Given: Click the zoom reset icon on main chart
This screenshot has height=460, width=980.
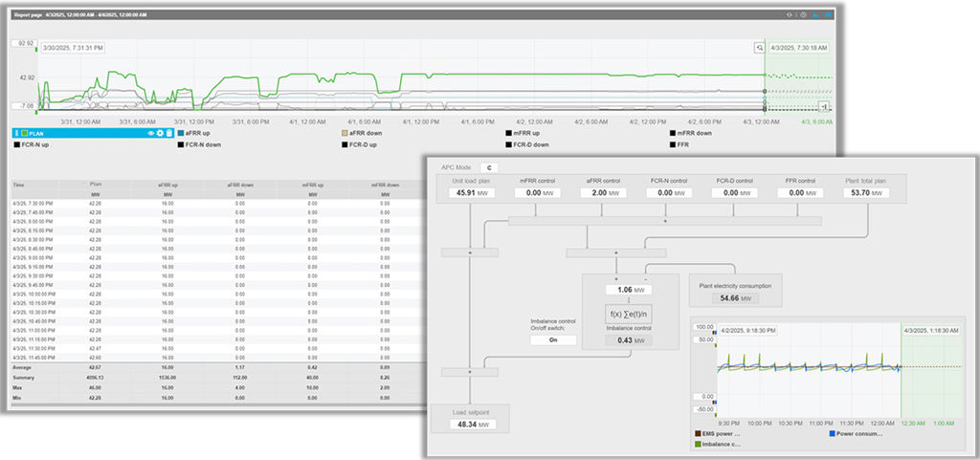Looking at the screenshot, I should [x=759, y=47].
